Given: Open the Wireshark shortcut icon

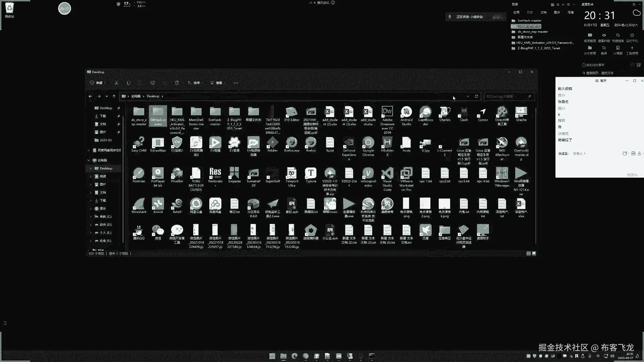Looking at the screenshot, I should pyautogui.click(x=139, y=204).
